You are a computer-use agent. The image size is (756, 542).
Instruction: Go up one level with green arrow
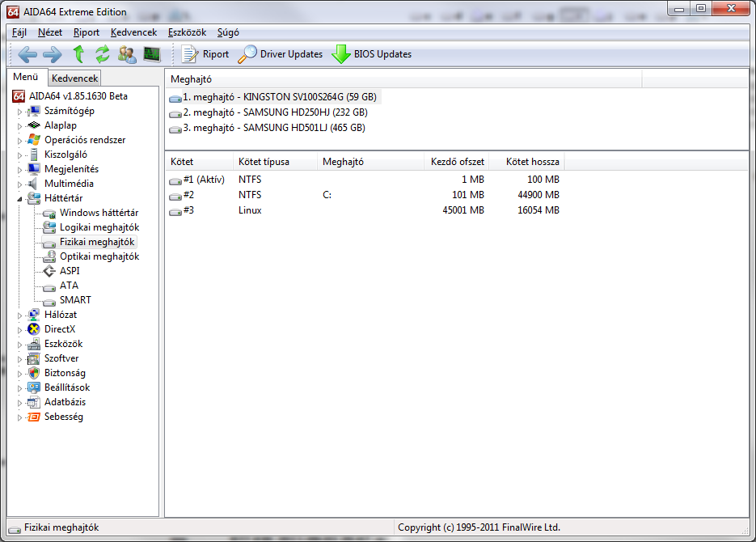pyautogui.click(x=78, y=54)
